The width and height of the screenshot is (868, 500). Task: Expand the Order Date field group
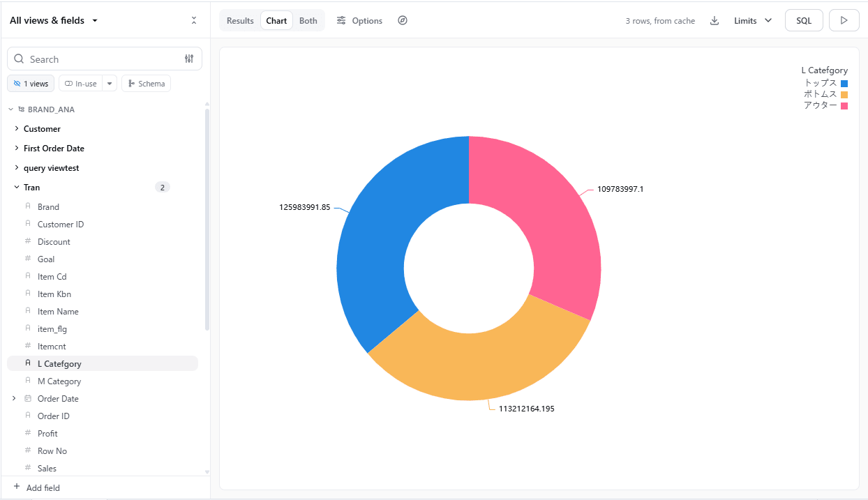click(14, 398)
